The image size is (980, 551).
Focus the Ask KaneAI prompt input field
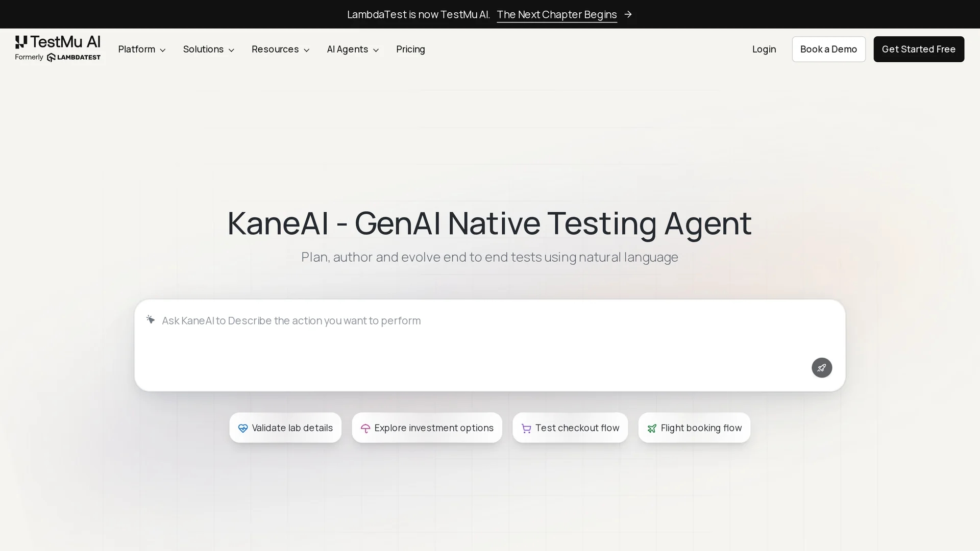[490, 345]
